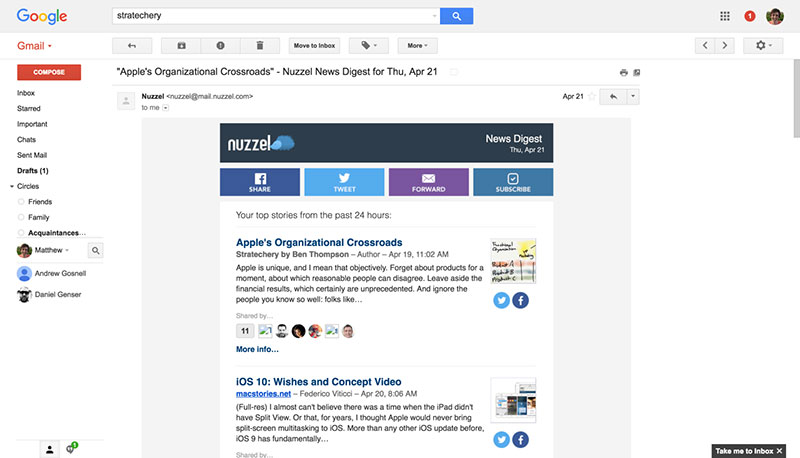Print all with the printer icon

coord(623,72)
